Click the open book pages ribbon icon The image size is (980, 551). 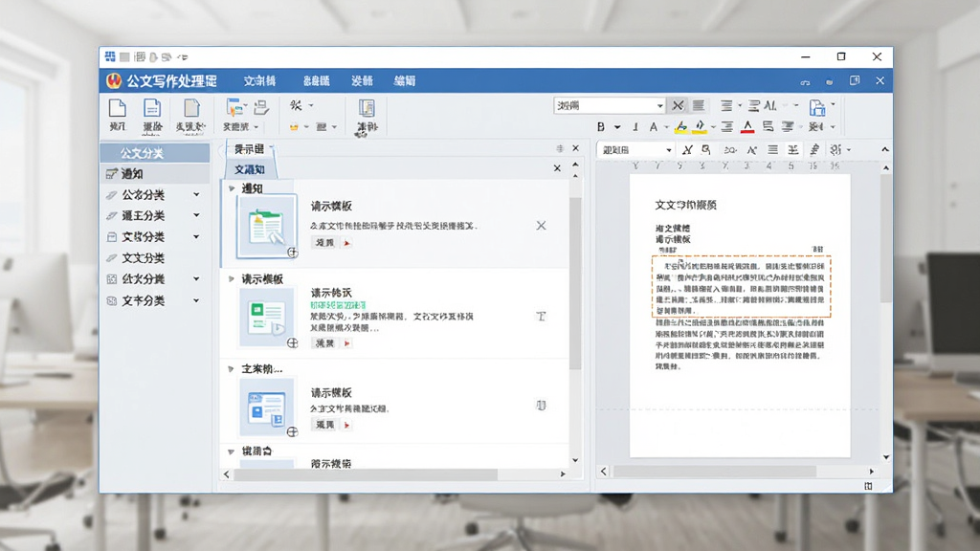pyautogui.click(x=367, y=108)
